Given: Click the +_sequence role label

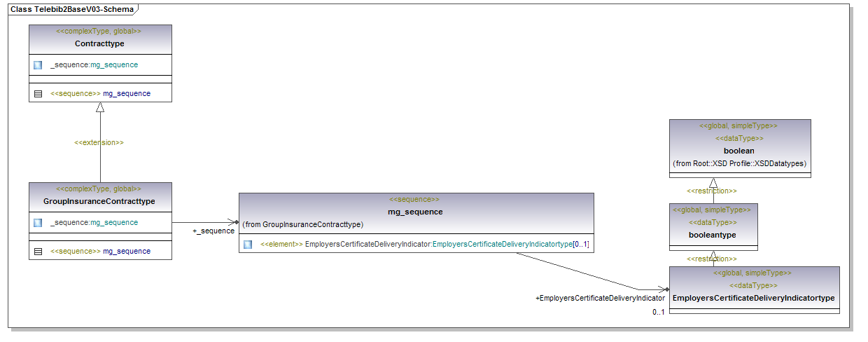Looking at the screenshot, I should [213, 231].
